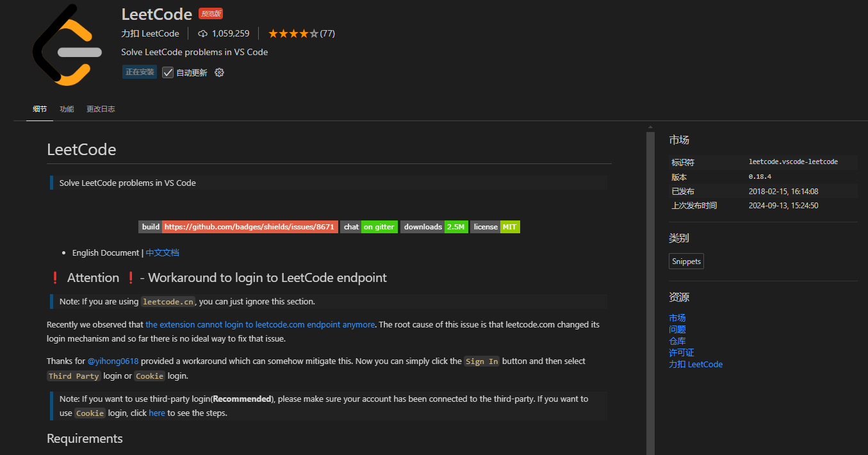Click the published date 2018-02-15, 16:14:08
Viewport: 868px width, 455px height.
[x=783, y=191]
